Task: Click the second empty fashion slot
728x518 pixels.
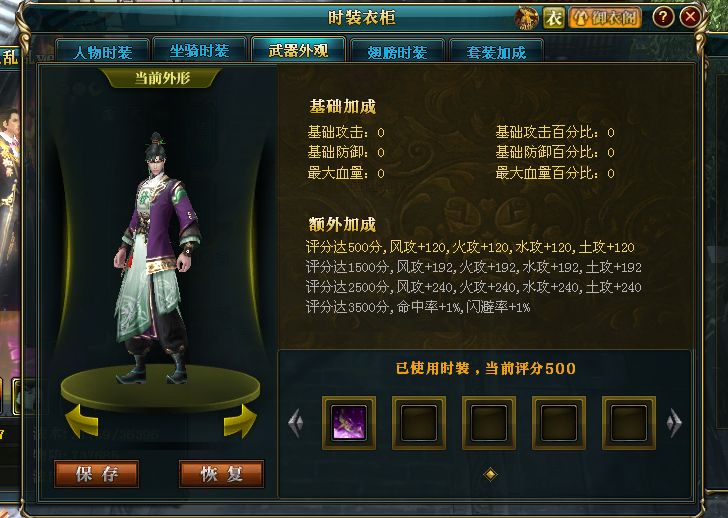Action: pos(419,423)
